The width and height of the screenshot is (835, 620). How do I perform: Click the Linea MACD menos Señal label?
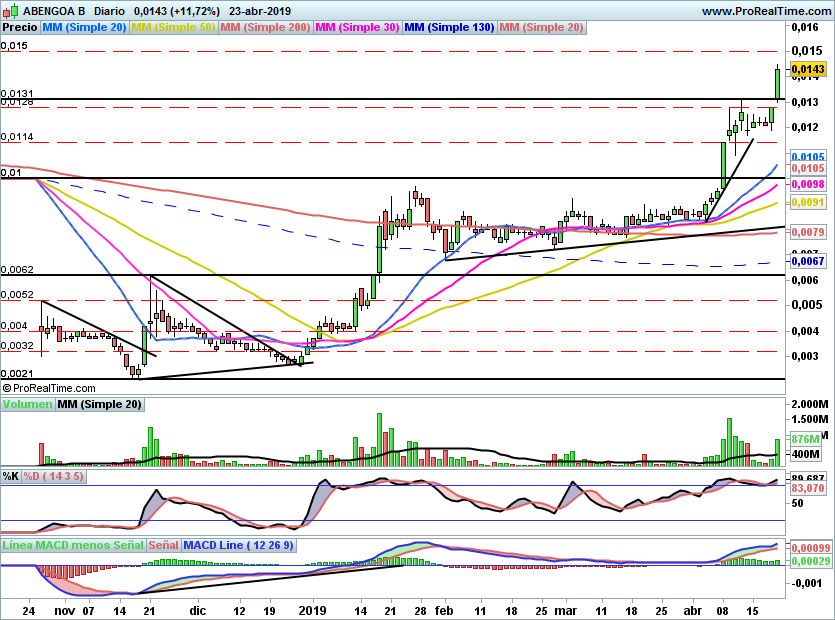73,546
